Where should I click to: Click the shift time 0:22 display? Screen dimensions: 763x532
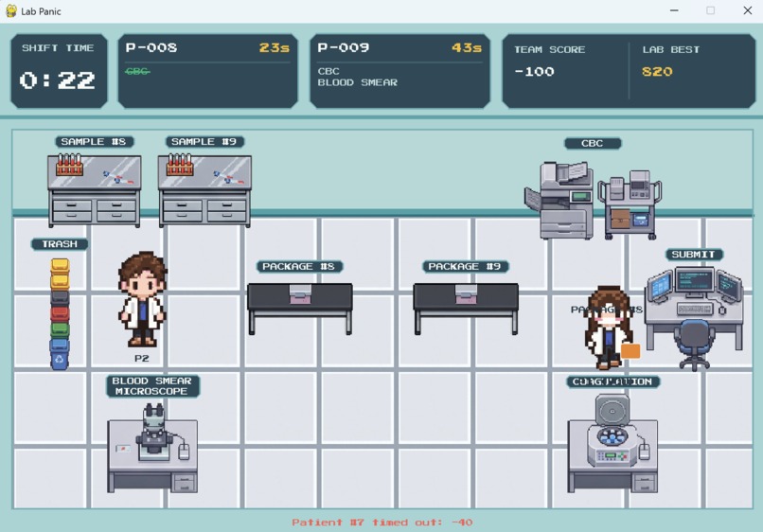tap(58, 80)
